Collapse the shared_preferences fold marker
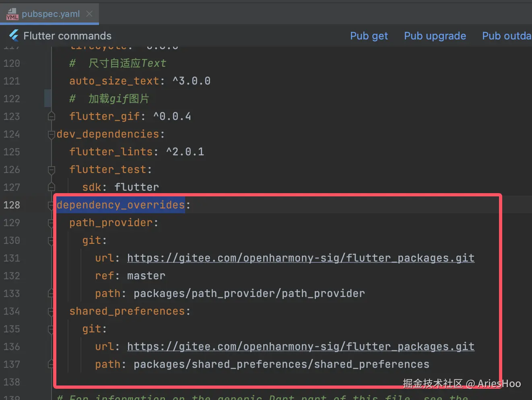The image size is (532, 400). 51,311
